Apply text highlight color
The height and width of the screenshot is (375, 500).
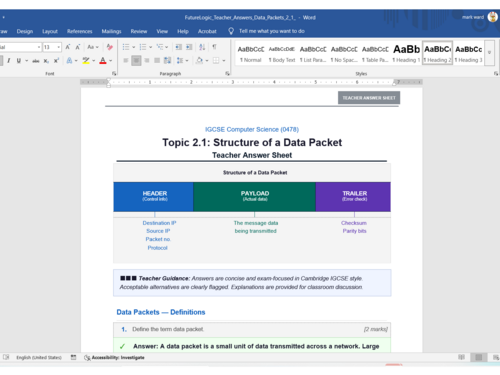coord(86,61)
